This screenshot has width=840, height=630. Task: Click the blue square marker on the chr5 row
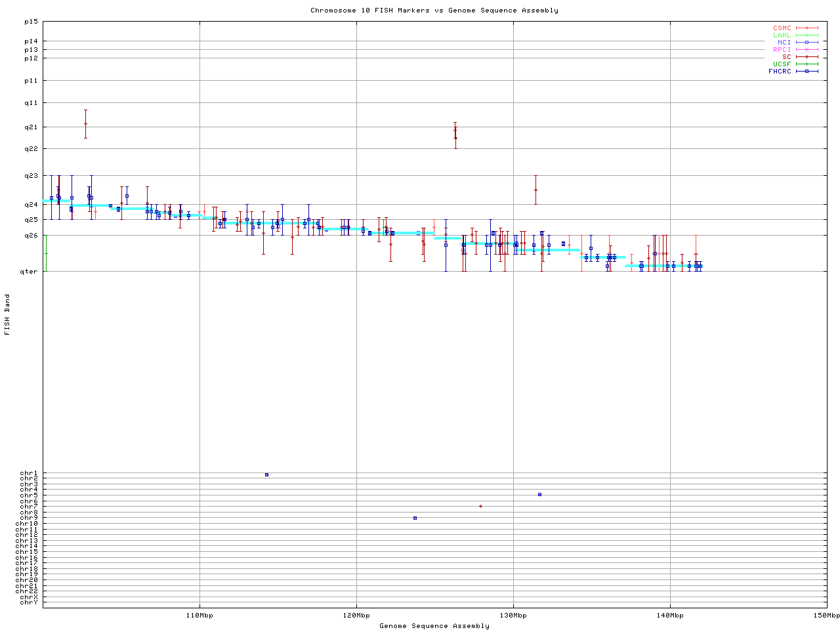pos(539,494)
